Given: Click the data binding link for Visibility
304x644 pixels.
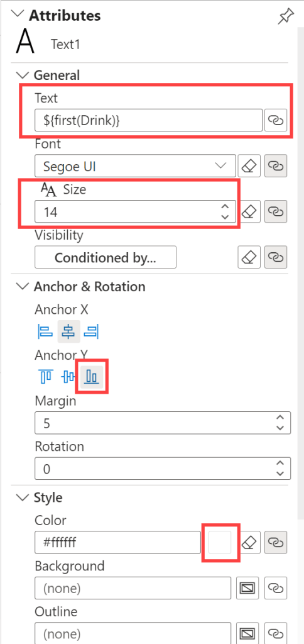Looking at the screenshot, I should (x=276, y=257).
